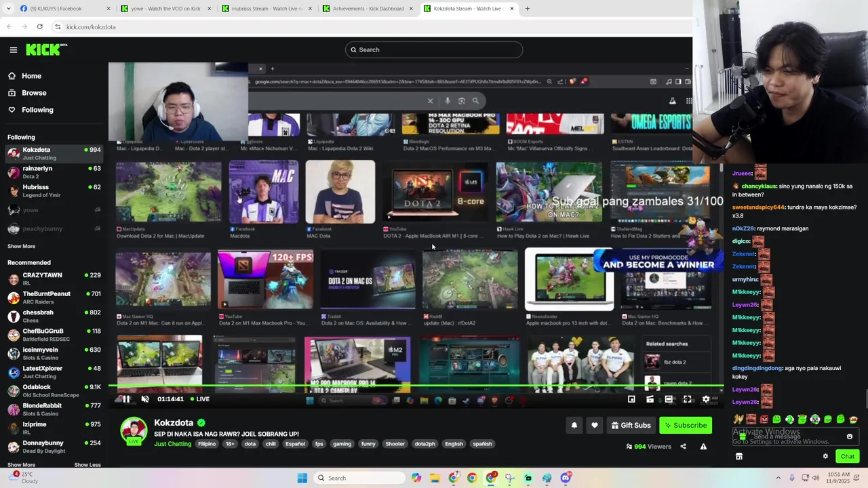Show hidden system tray icons
The image size is (868, 488).
coord(778,478)
